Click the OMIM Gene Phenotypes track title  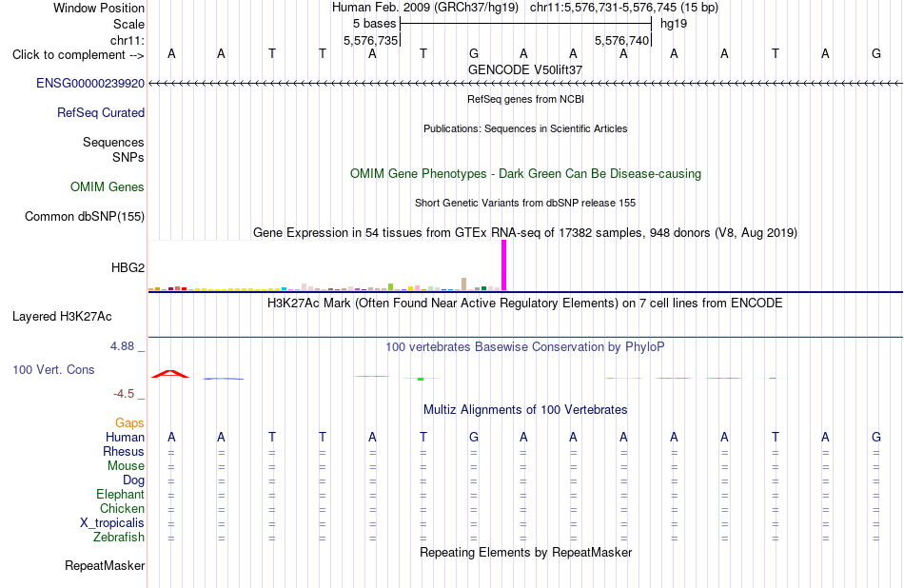pyautogui.click(x=526, y=174)
